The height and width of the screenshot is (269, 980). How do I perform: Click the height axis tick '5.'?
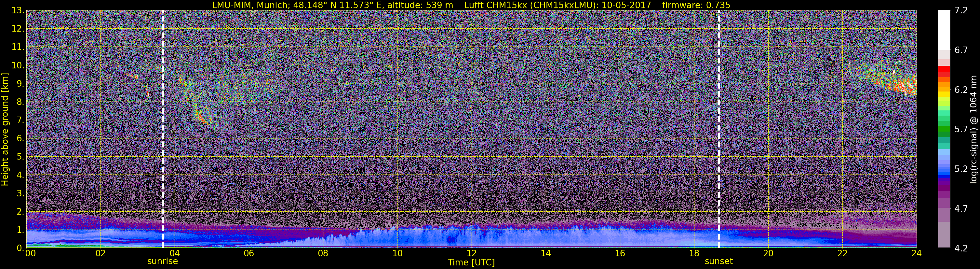point(20,157)
